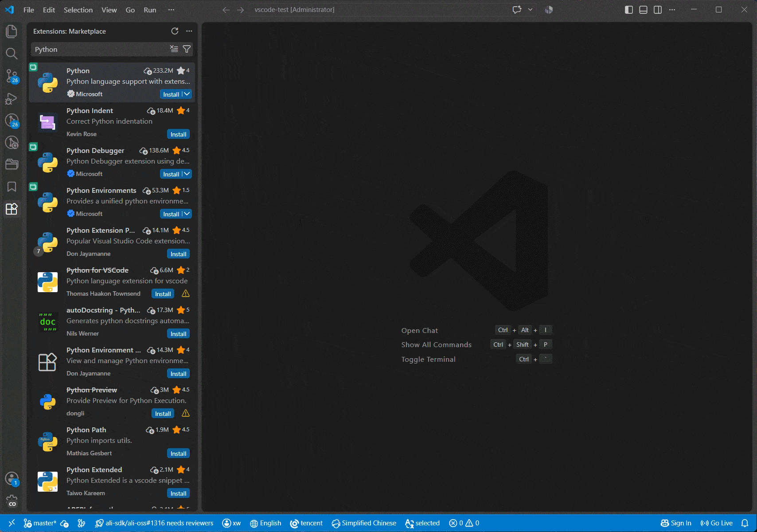
Task: Open Python Environment Manager listing
Action: tap(112, 362)
